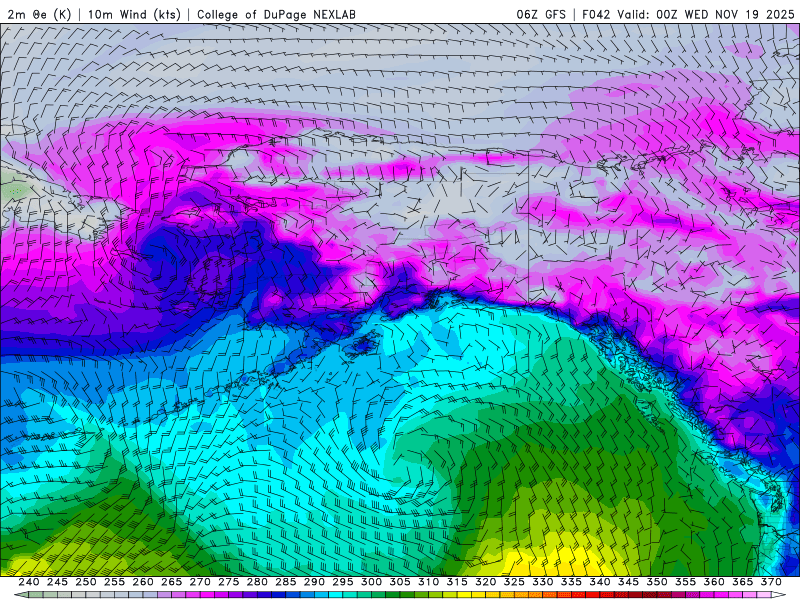Click the 345 value on the color scale
Image resolution: width=800 pixels, height=600 pixels.
pos(629,582)
